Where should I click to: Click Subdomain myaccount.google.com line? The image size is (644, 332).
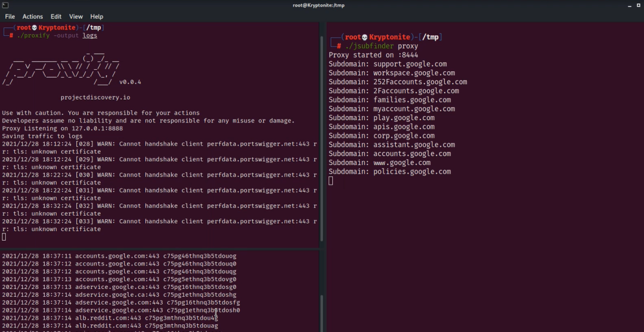392,109
